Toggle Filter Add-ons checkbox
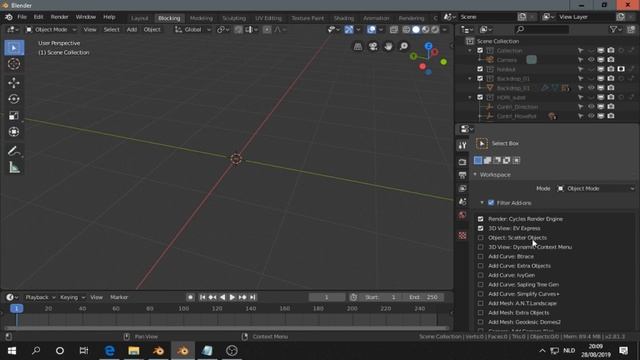Image resolution: width=640 pixels, height=360 pixels. 491,203
